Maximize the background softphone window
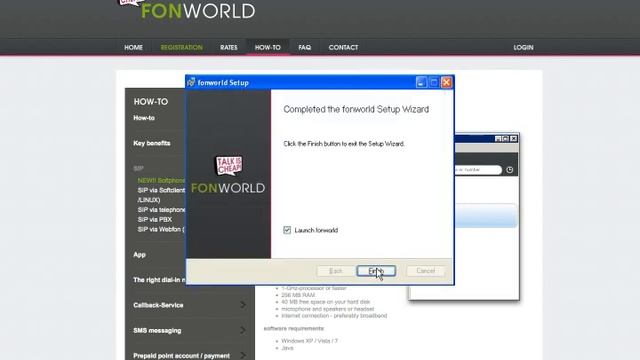 [506, 139]
